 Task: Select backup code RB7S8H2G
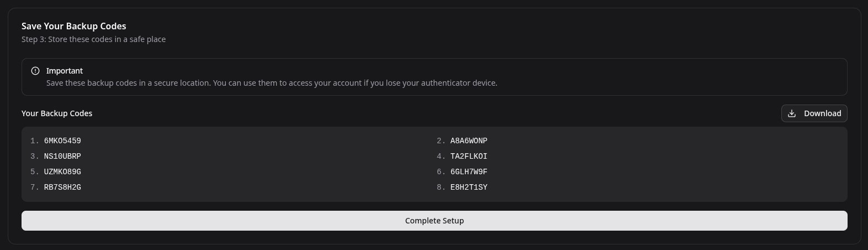coord(62,187)
